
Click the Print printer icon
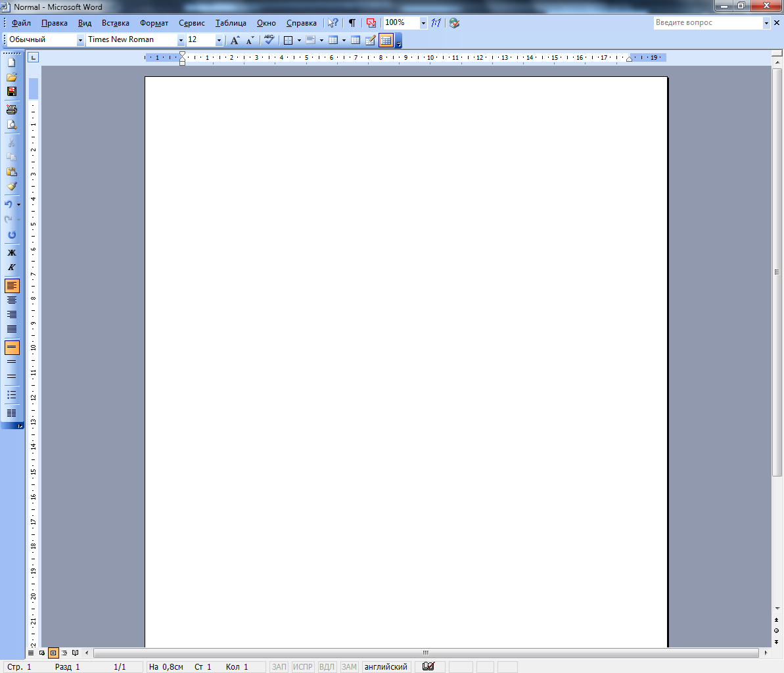coord(11,109)
